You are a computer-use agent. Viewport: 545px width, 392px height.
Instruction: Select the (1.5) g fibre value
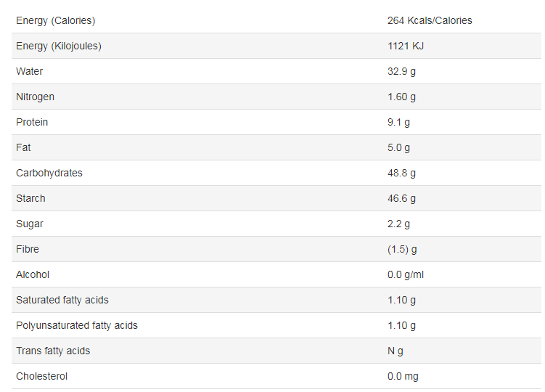403,249
